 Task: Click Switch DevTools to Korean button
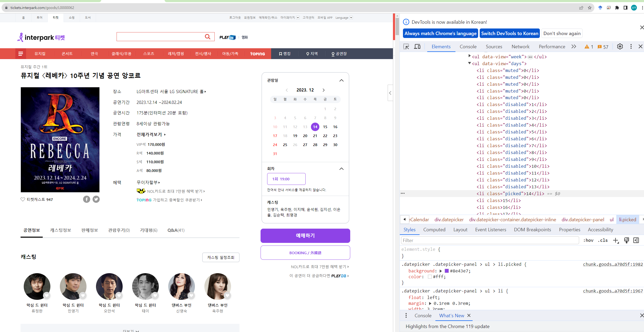click(x=510, y=33)
